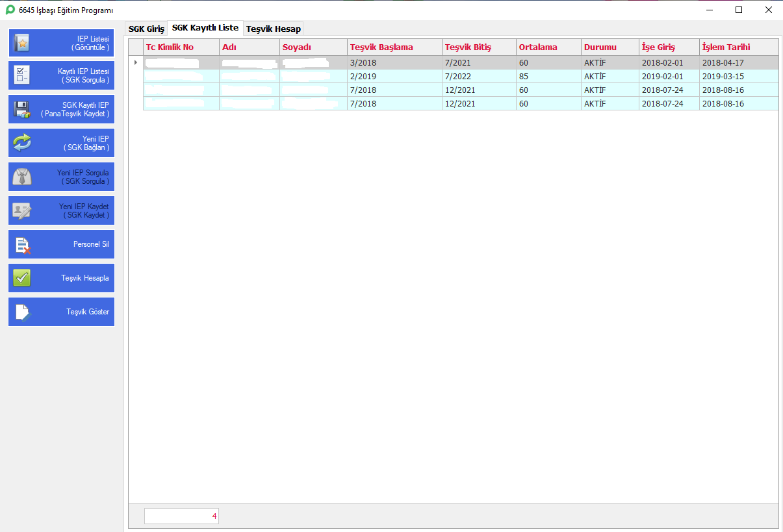Screen dimensions: 783x532
Task: Click the checklist icon on Kayıtlı IEP Listesi
Action: coord(22,75)
